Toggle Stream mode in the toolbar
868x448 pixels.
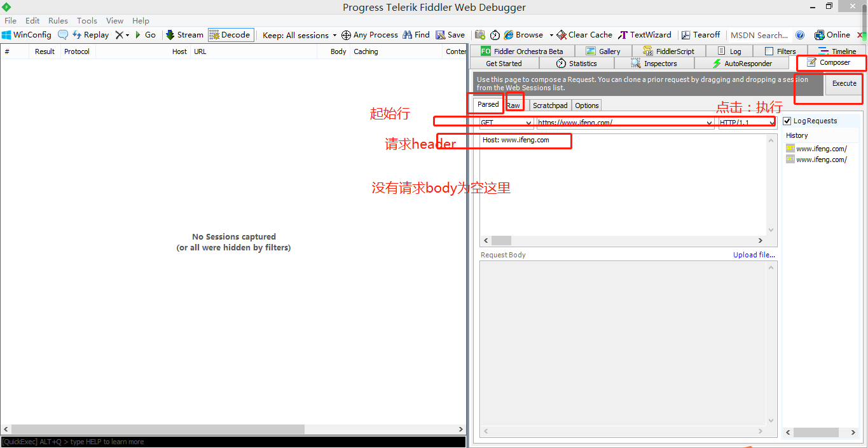184,35
